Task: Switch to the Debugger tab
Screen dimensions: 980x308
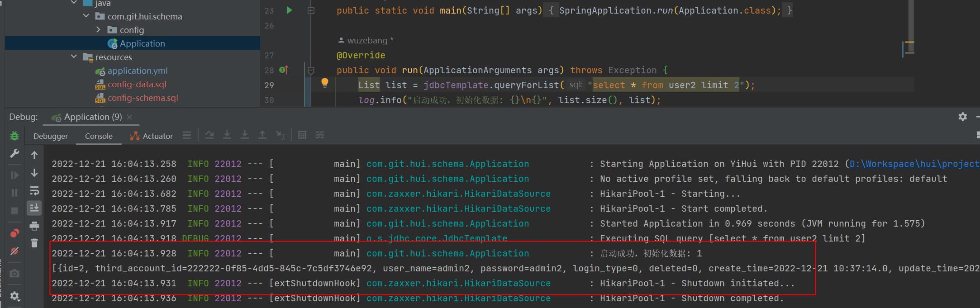Action: (x=50, y=136)
